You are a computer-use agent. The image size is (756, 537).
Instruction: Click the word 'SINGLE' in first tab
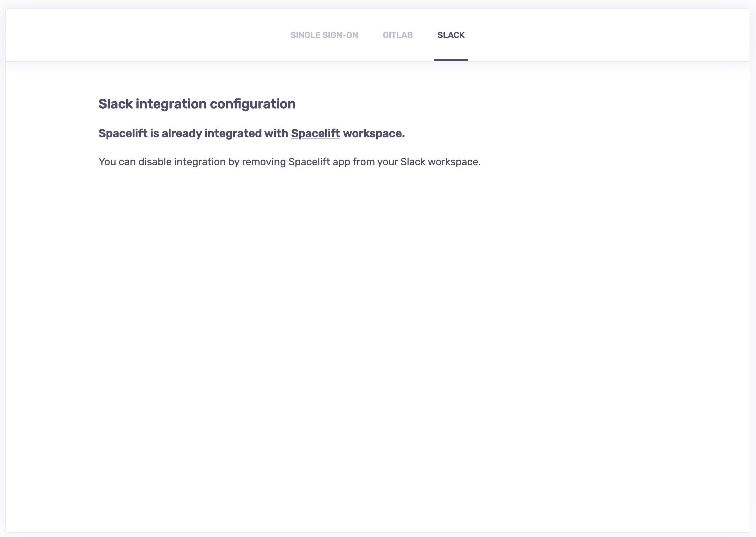pos(305,35)
